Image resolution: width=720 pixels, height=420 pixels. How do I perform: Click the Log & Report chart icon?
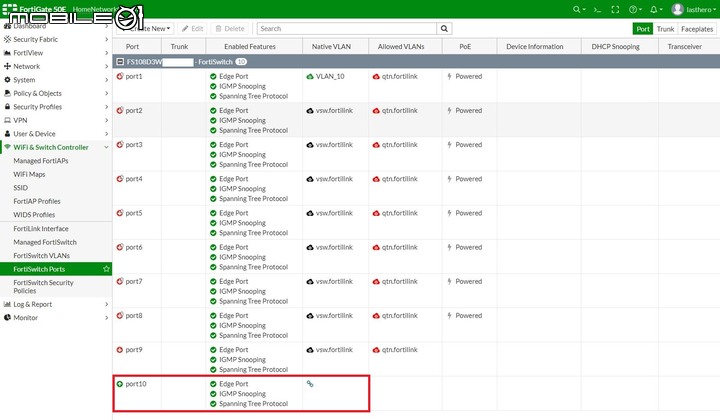pyautogui.click(x=7, y=304)
